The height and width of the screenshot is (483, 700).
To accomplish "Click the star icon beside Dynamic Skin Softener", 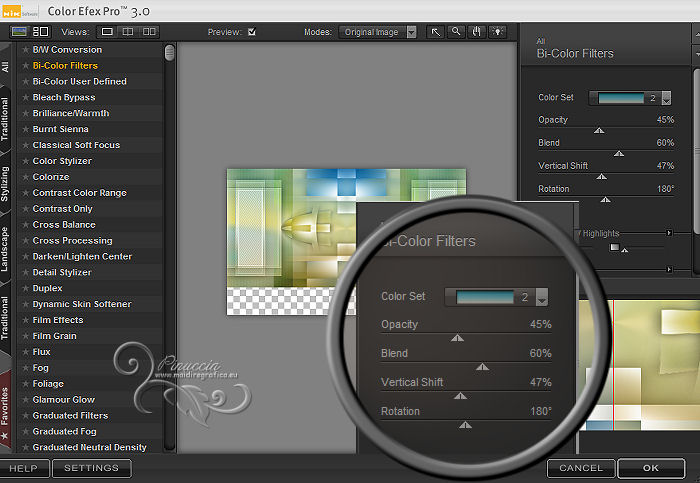I will (25, 304).
